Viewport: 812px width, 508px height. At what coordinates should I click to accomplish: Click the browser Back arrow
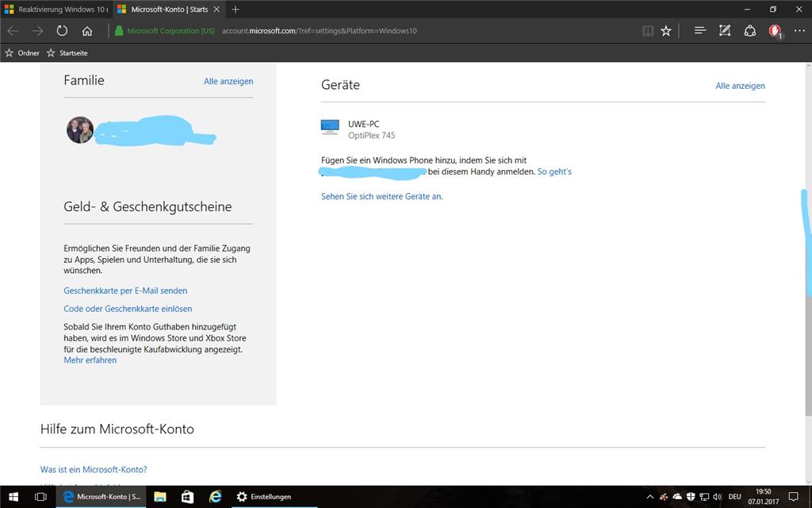coord(13,31)
